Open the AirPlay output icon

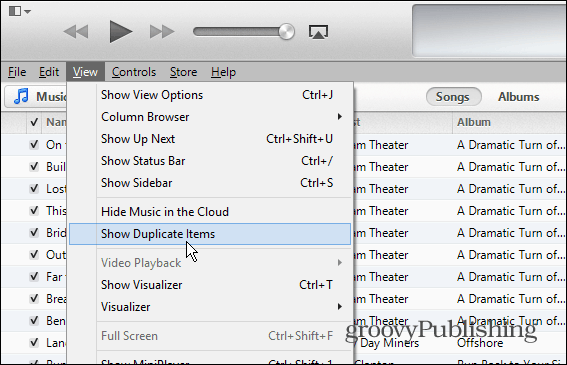pyautogui.click(x=318, y=32)
